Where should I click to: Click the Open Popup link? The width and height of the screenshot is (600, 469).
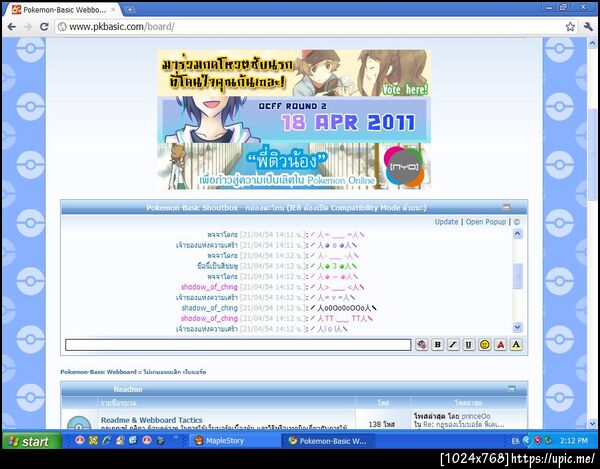[x=486, y=222]
